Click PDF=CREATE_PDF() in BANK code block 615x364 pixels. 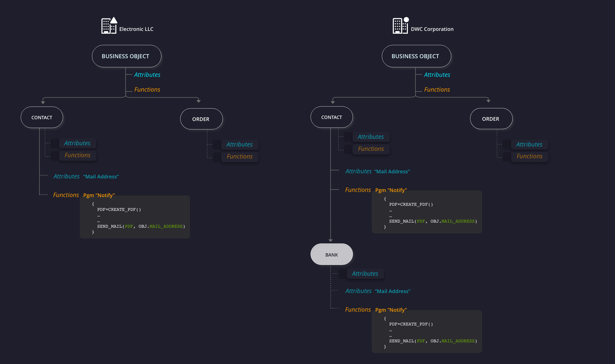[x=411, y=324]
